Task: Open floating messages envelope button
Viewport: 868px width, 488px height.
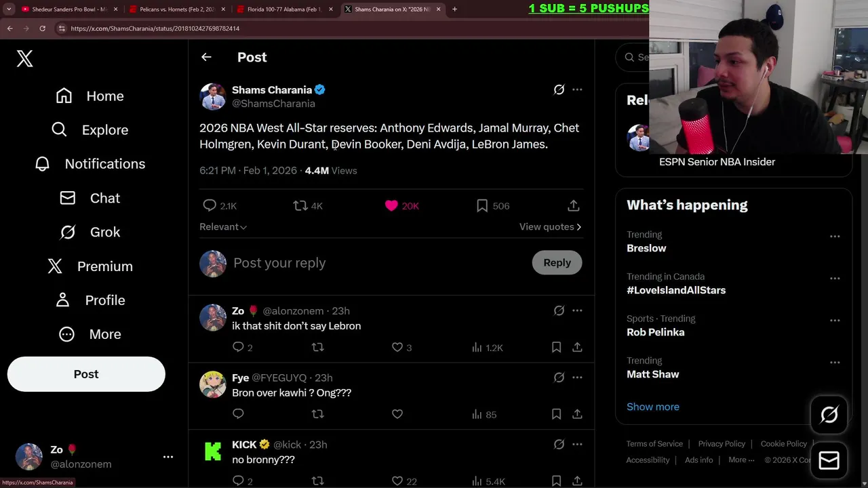Action: (x=829, y=461)
